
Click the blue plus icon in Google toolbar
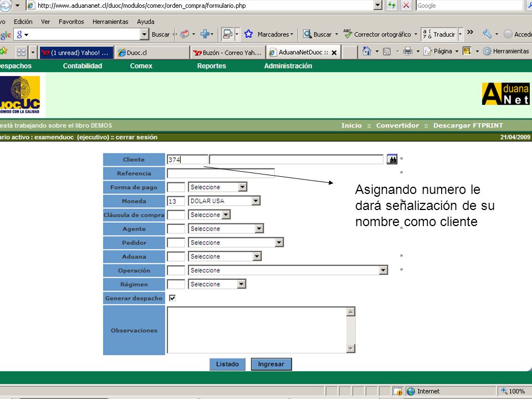click(204, 34)
